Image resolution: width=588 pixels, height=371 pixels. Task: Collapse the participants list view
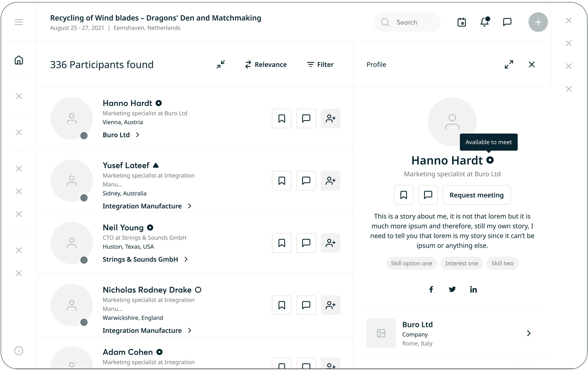221,64
